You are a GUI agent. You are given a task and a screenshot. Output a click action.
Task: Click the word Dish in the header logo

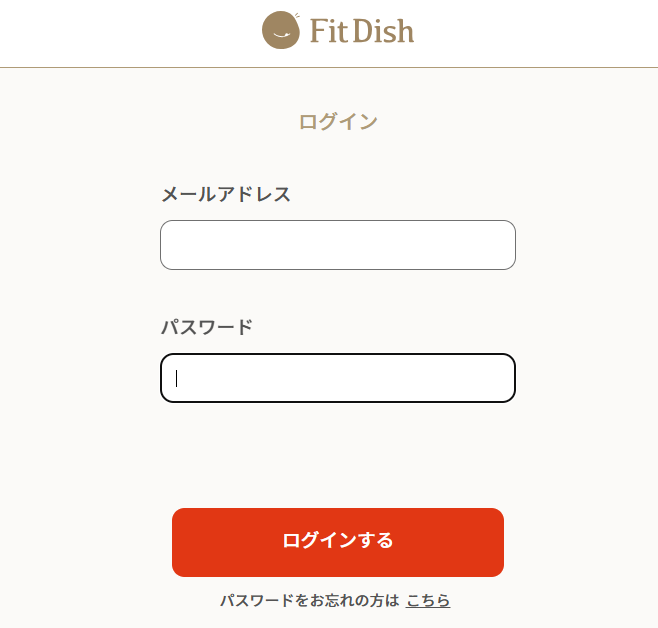click(381, 31)
